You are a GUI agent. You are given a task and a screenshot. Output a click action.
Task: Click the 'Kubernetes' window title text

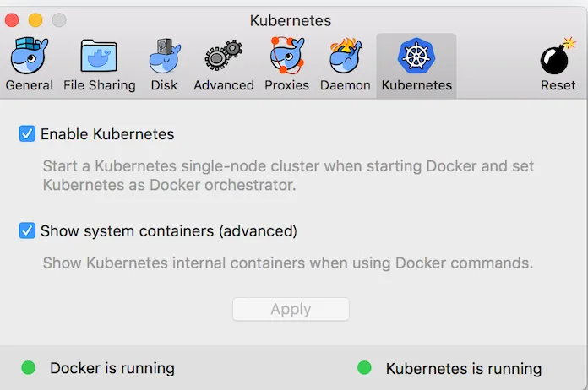coord(291,20)
